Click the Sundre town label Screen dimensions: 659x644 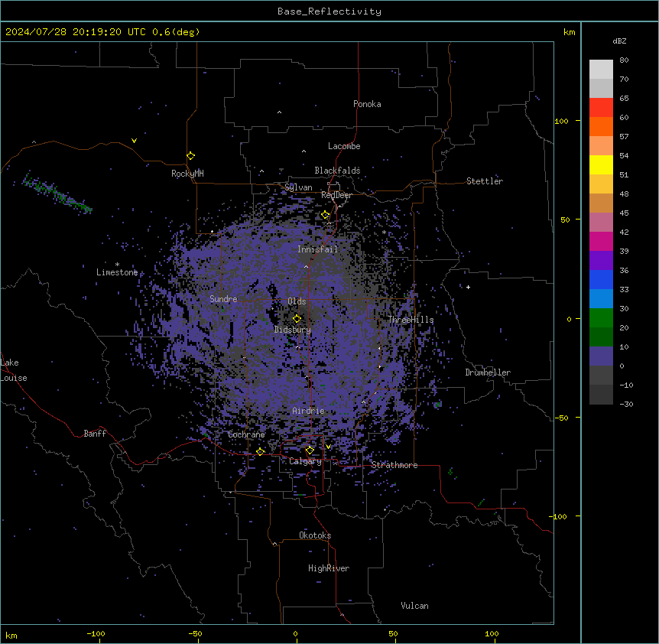(x=223, y=299)
